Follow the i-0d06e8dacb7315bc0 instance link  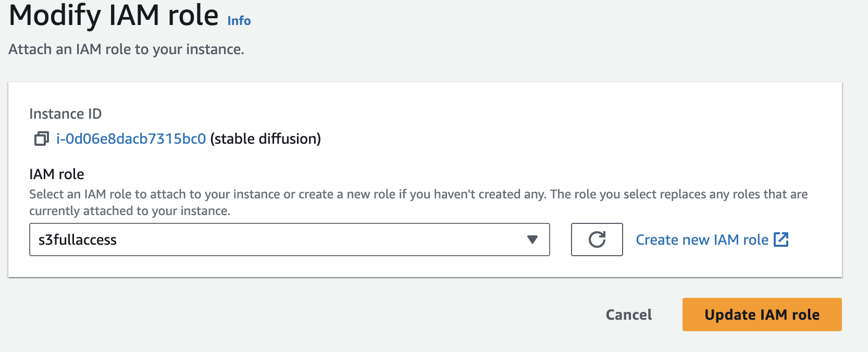point(130,139)
